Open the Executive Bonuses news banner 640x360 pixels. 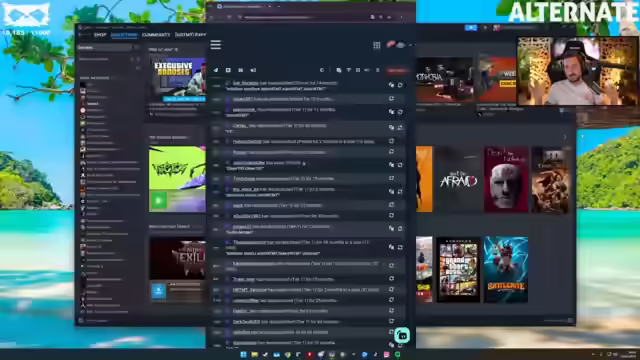177,77
